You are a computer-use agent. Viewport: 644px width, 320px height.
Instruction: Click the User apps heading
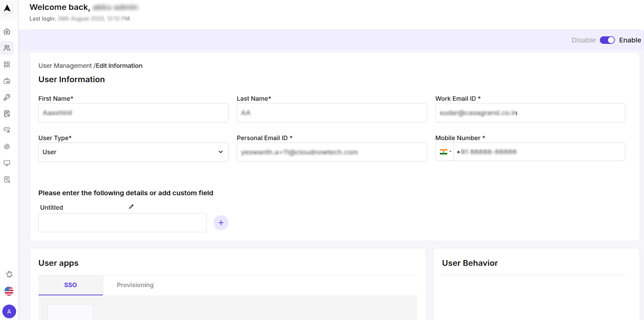58,263
